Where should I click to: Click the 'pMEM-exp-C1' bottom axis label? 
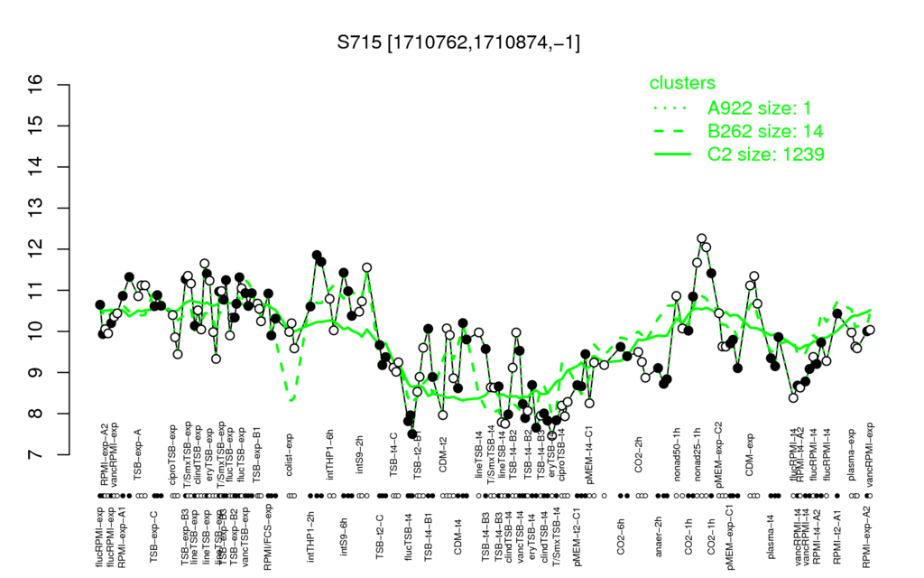[x=730, y=536]
